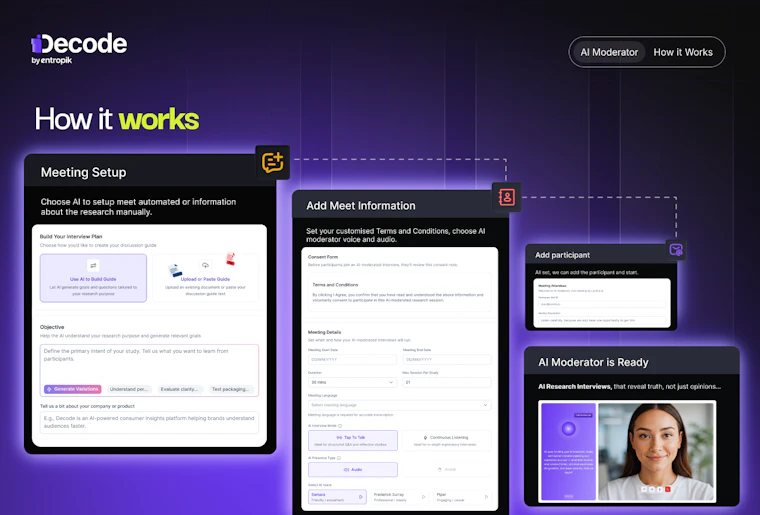Click the info icon next to AI Interview Mode

pos(340,426)
